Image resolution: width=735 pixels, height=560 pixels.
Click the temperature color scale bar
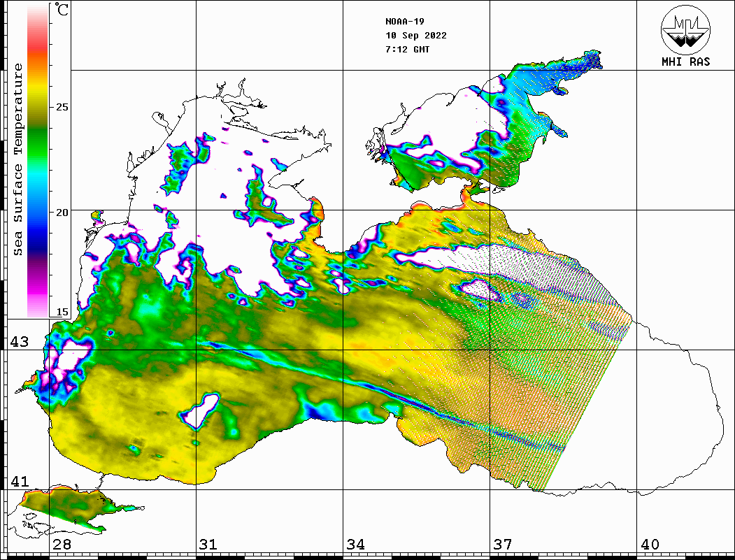38,161
